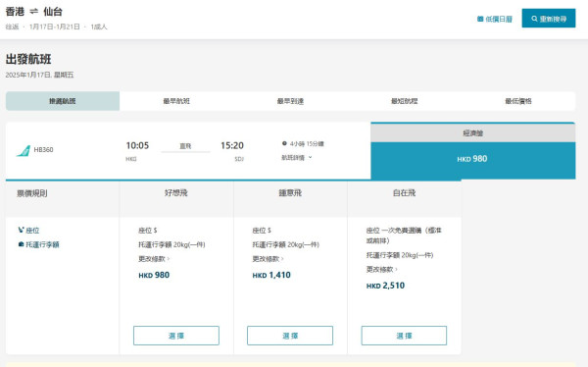Click the 1月17日-1月21日 date text

(x=54, y=26)
